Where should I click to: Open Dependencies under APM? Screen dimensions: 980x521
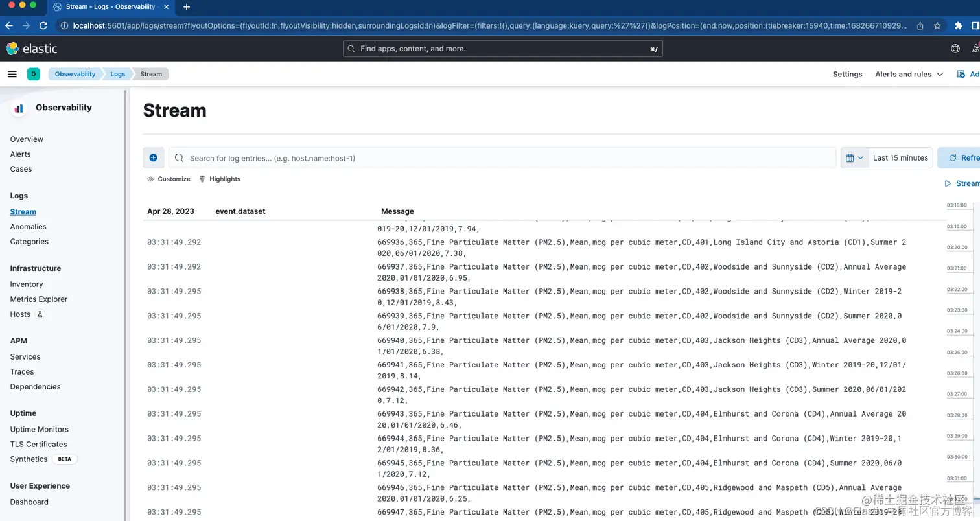(35, 387)
